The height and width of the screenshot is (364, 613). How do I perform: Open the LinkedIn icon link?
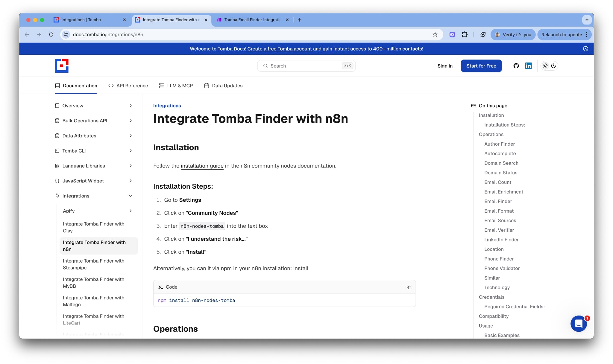[528, 66]
